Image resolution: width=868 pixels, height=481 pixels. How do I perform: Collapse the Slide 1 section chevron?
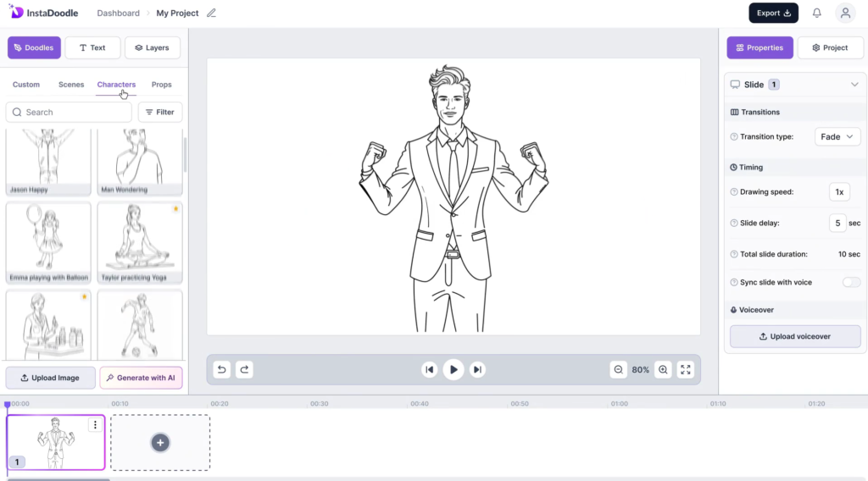tap(854, 85)
